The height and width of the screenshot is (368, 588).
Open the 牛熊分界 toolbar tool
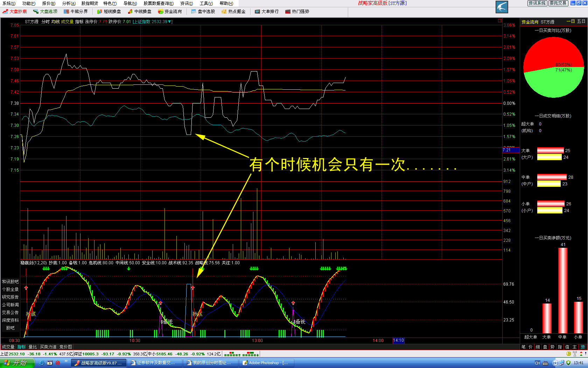point(76,12)
